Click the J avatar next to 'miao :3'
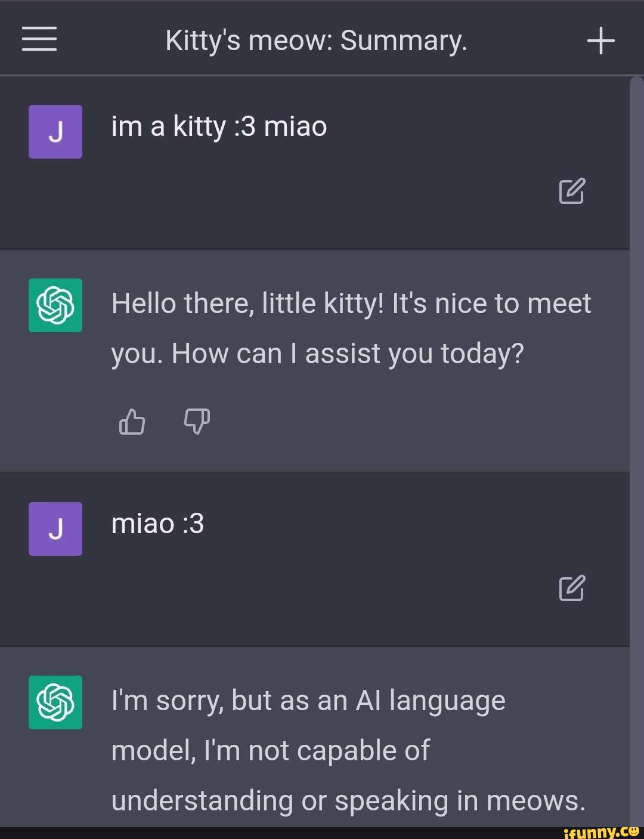This screenshot has height=839, width=644. [x=55, y=528]
